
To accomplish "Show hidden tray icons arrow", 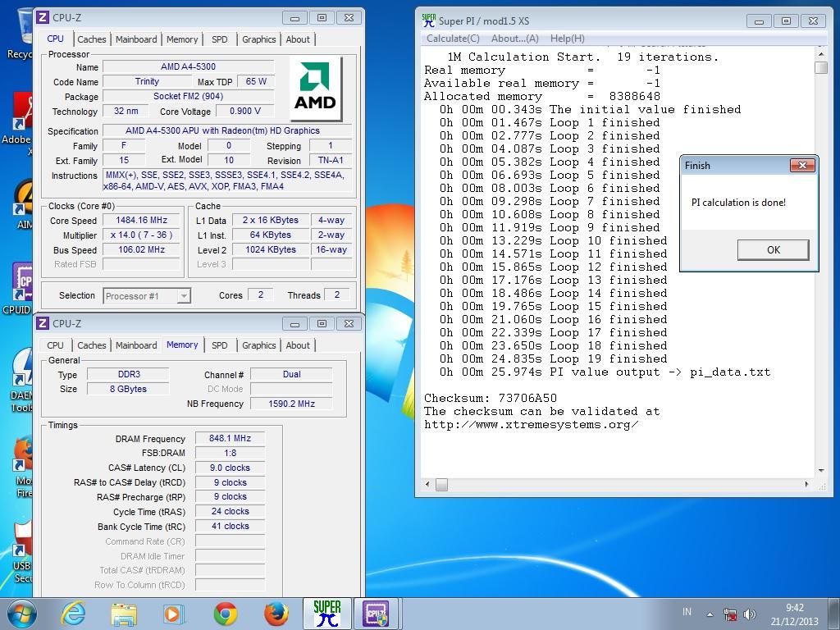I will coord(710,614).
